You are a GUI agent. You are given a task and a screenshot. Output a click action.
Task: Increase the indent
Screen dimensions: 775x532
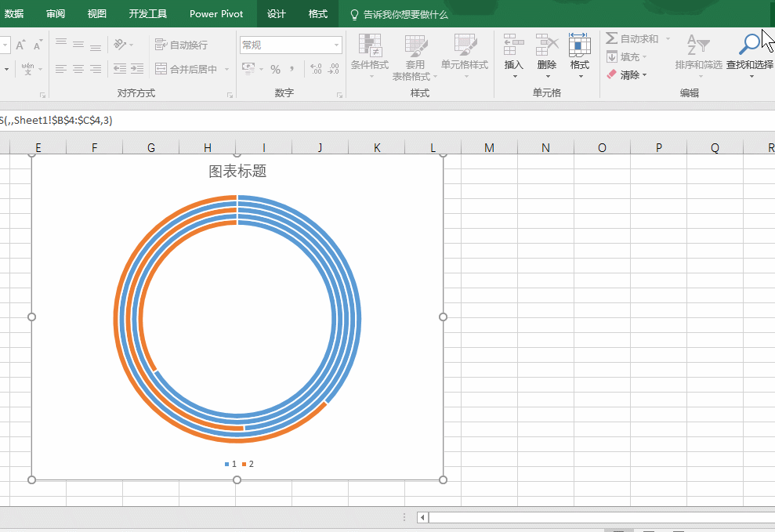point(137,69)
